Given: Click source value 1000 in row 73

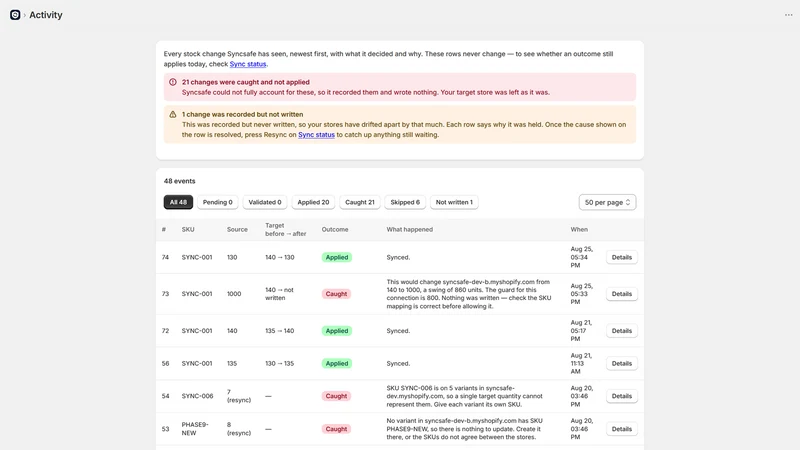Looking at the screenshot, I should (x=234, y=294).
